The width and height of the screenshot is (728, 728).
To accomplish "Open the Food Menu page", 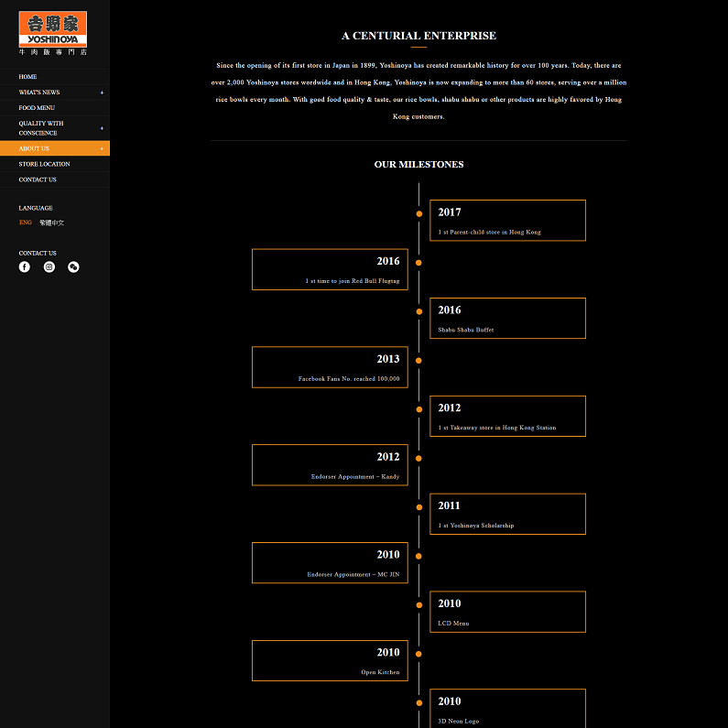I will pos(55,108).
